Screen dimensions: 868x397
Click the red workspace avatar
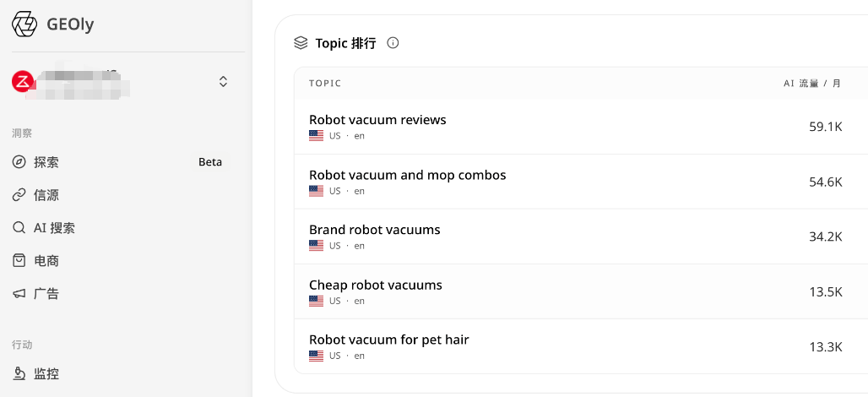(x=22, y=82)
